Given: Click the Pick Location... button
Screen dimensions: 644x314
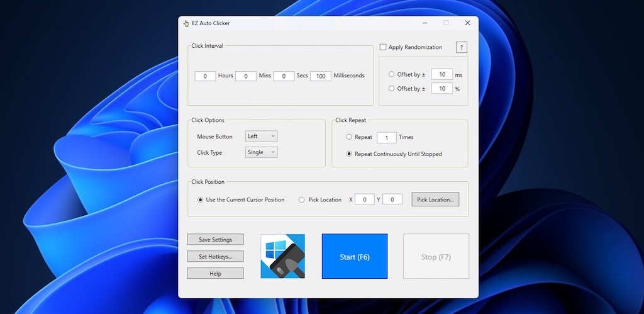Looking at the screenshot, I should click(435, 199).
